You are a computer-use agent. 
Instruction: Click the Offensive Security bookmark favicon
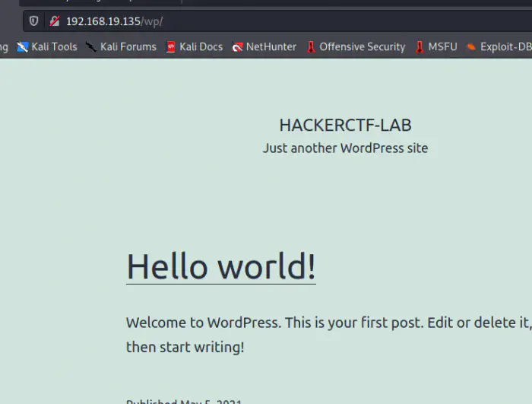[x=311, y=47]
